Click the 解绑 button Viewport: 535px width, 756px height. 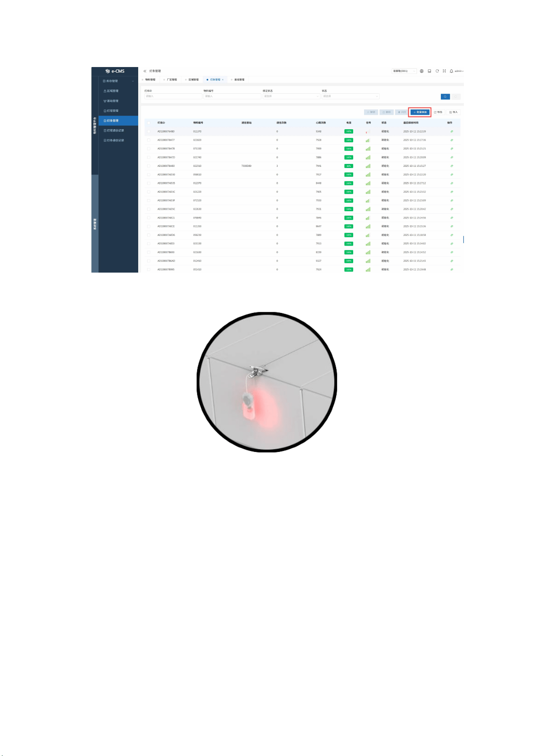point(371,112)
